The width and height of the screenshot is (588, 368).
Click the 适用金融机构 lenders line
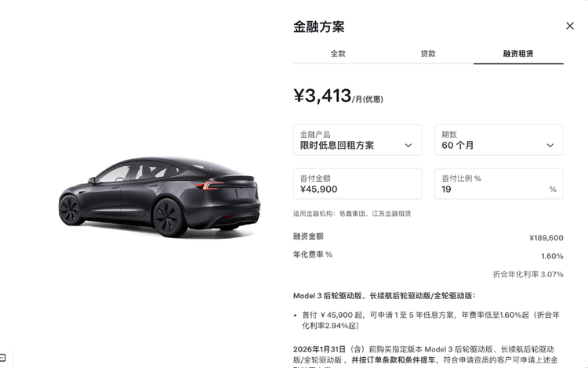[x=352, y=214]
